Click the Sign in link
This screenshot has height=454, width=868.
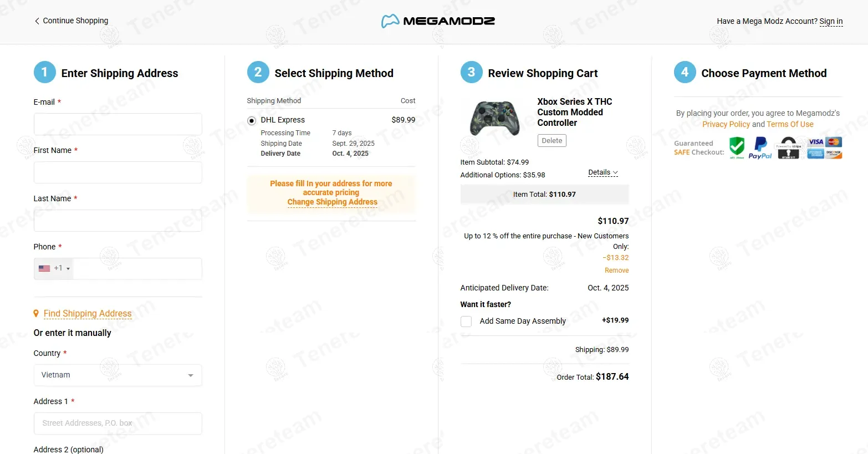(831, 21)
